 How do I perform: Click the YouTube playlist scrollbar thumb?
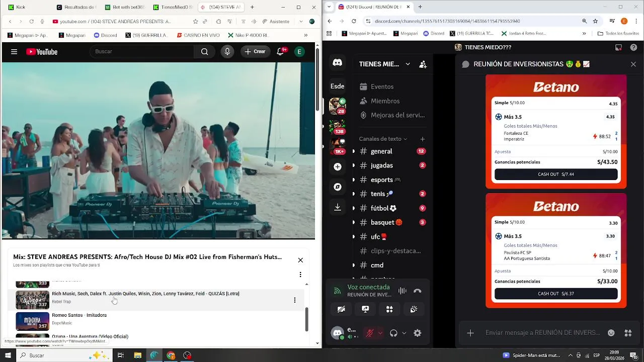[306, 319]
